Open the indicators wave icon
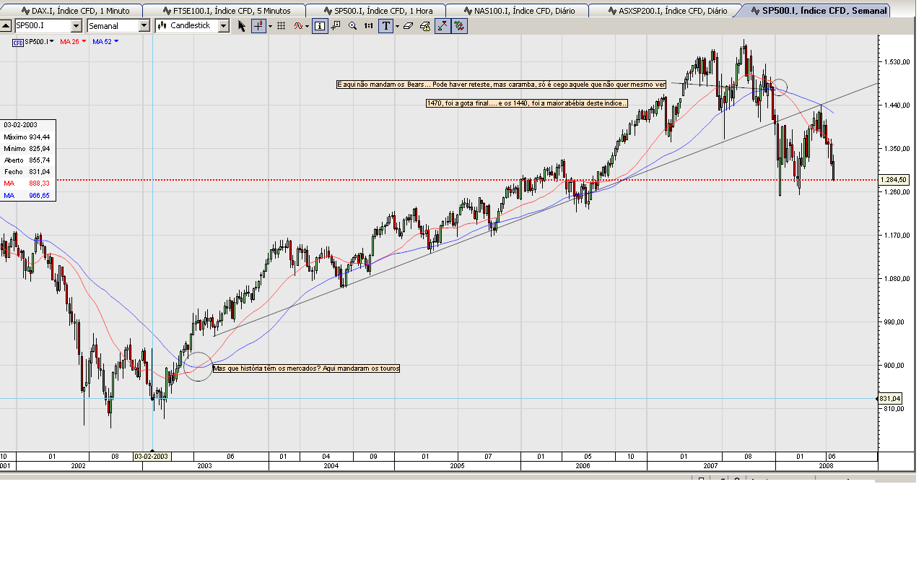The width and height of the screenshot is (924, 578). point(298,25)
